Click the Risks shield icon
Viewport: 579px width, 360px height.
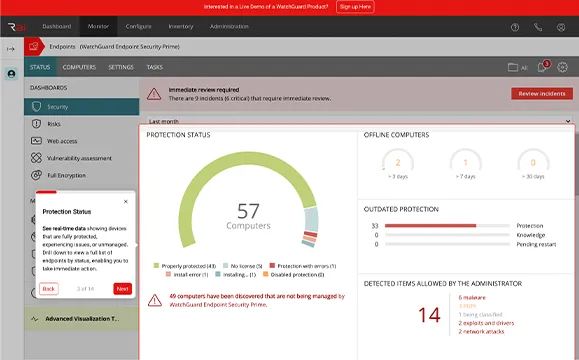(36, 124)
